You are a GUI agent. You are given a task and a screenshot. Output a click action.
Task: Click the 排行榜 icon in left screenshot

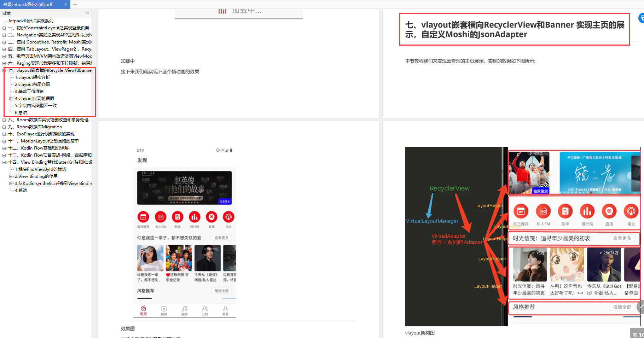coord(195,217)
